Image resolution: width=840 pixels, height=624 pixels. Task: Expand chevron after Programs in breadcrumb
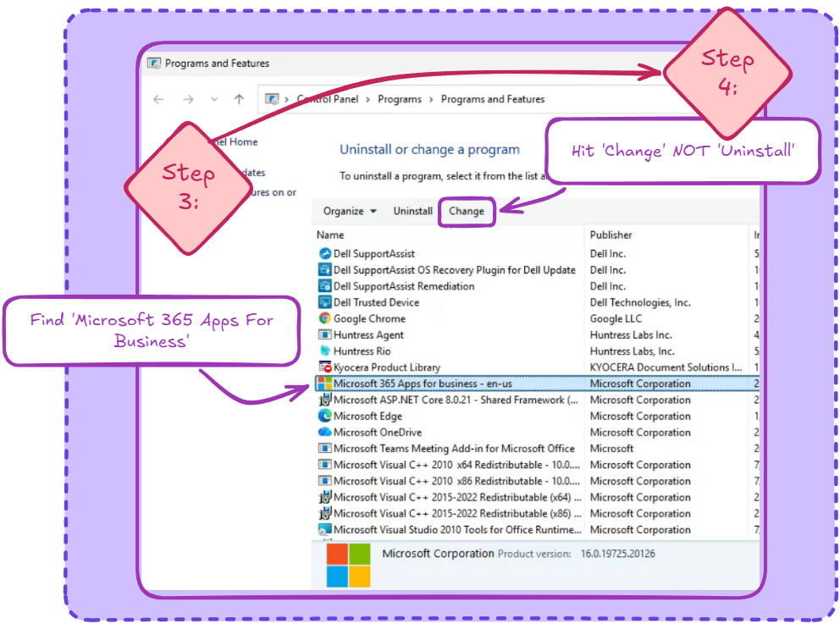431,99
